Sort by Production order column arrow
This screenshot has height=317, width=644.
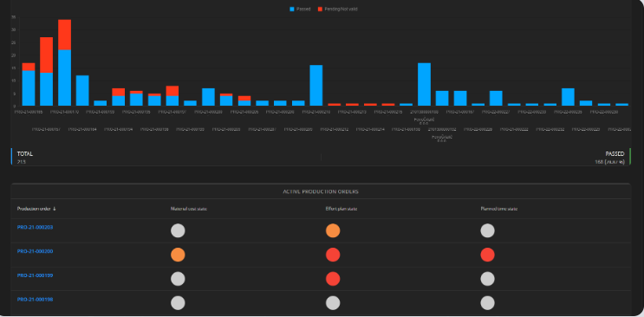tap(55, 209)
